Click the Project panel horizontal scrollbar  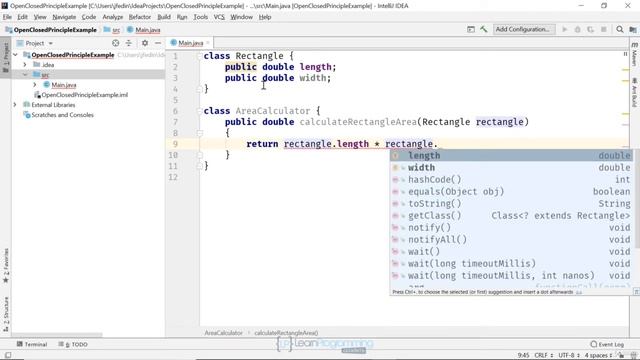click(56, 335)
